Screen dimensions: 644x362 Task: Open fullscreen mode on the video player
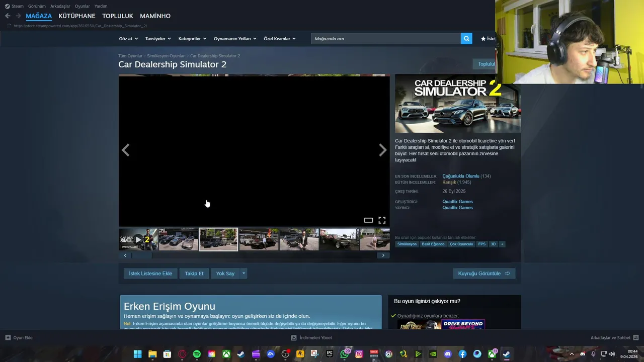coord(382,220)
